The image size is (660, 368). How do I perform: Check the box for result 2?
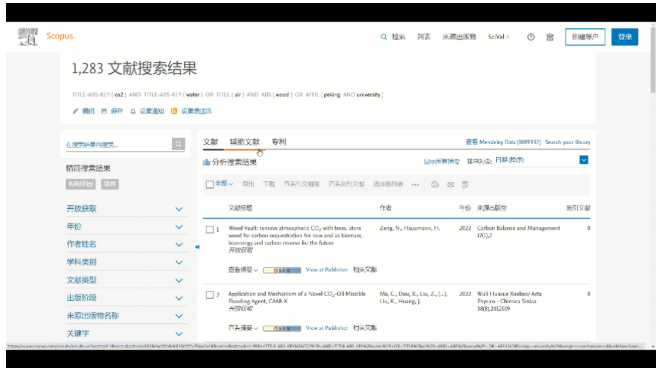coord(210,295)
